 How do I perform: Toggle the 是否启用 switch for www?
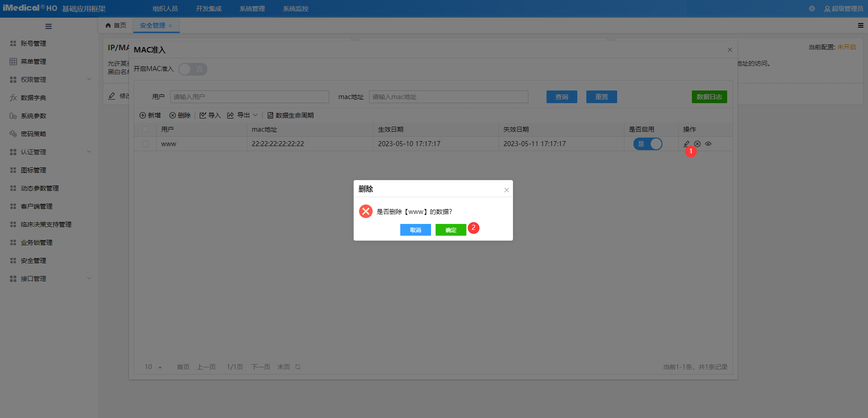[x=647, y=144]
